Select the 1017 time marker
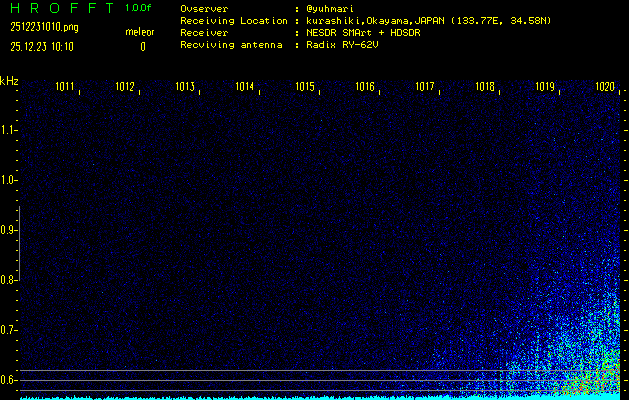Image resolution: width=629 pixels, height=400 pixels. 425,88
